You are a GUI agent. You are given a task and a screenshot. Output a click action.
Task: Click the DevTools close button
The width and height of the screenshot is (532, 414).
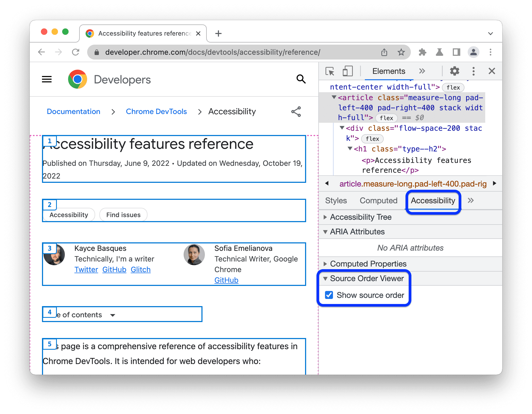point(492,71)
